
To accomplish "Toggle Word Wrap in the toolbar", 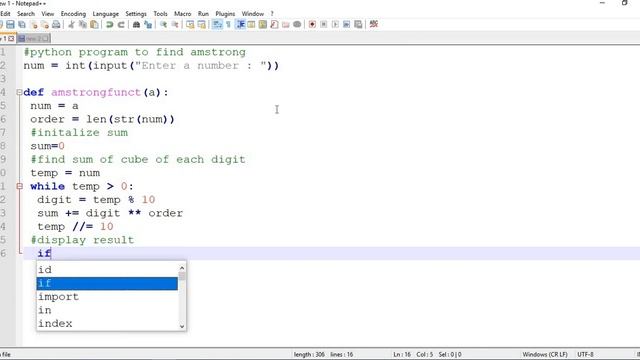I will point(217,24).
